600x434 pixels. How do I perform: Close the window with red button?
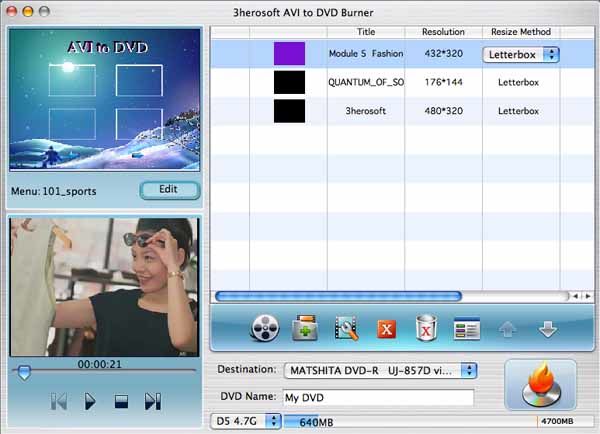tap(12, 11)
